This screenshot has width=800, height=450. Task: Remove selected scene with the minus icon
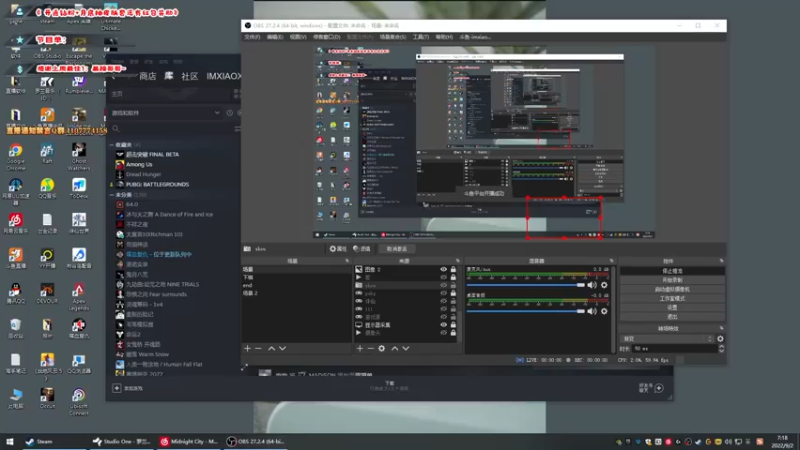[x=258, y=348]
